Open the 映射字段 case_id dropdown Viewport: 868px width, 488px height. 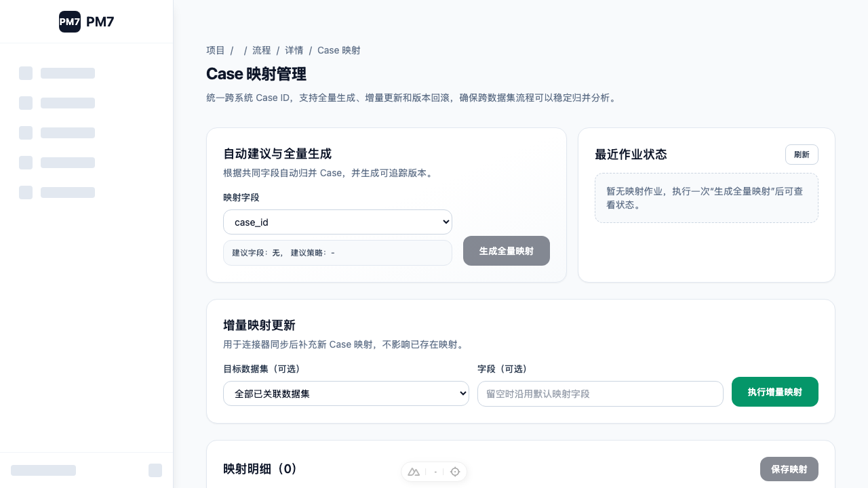pos(338,222)
